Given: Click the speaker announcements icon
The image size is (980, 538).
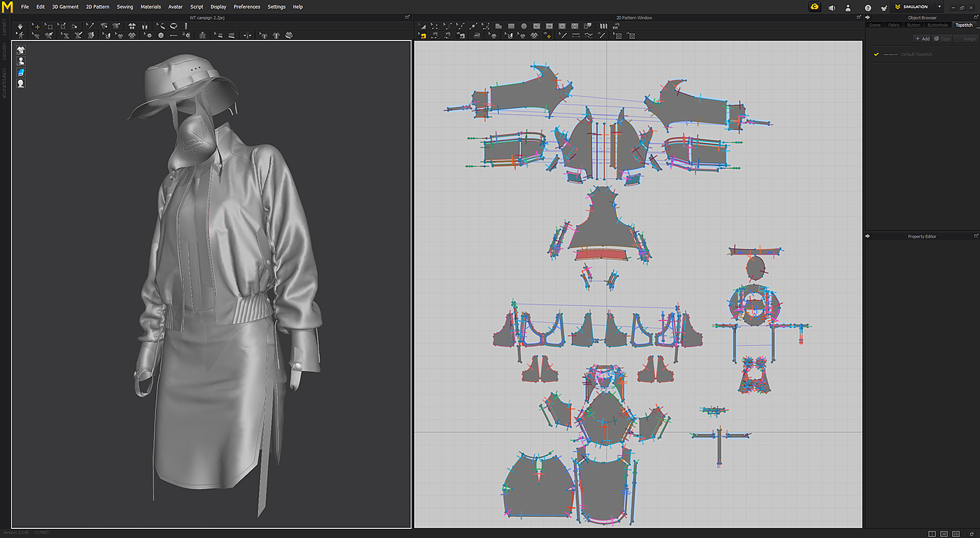Looking at the screenshot, I should [x=832, y=8].
